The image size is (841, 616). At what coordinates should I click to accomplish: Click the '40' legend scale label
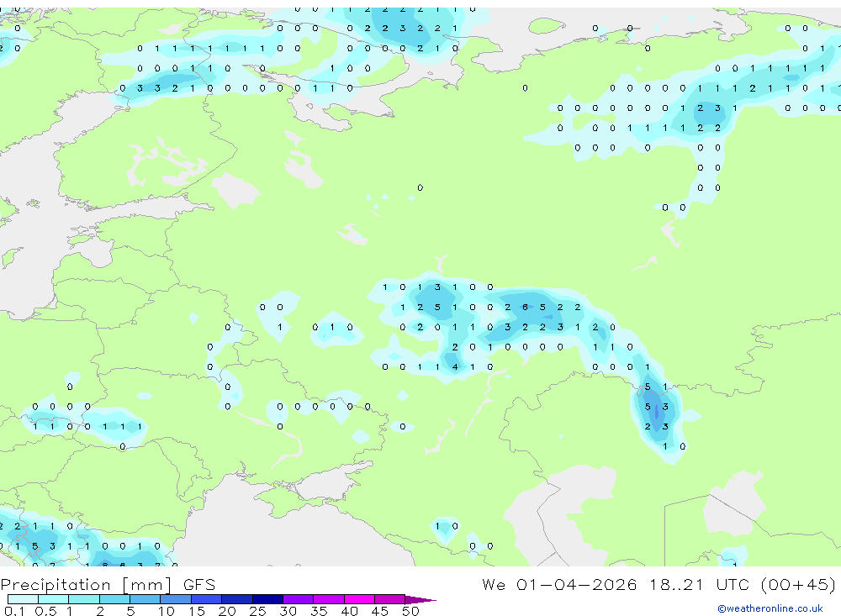[349, 611]
